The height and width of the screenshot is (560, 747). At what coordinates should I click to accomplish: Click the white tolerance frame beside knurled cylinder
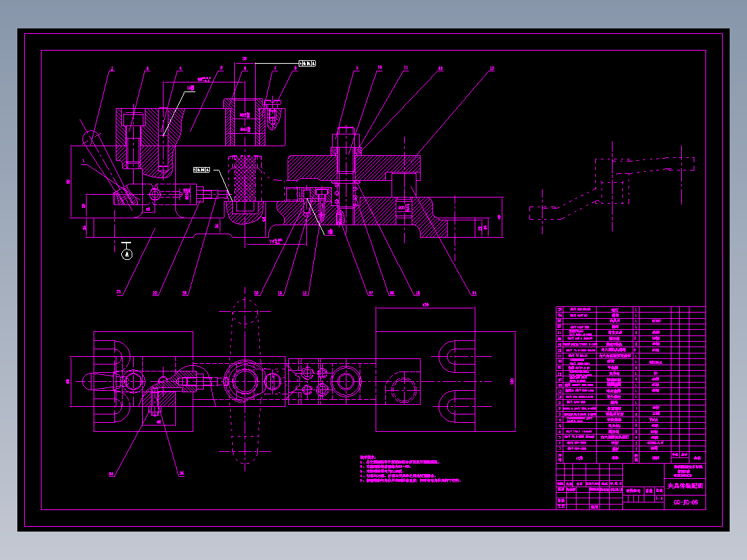tap(202, 170)
